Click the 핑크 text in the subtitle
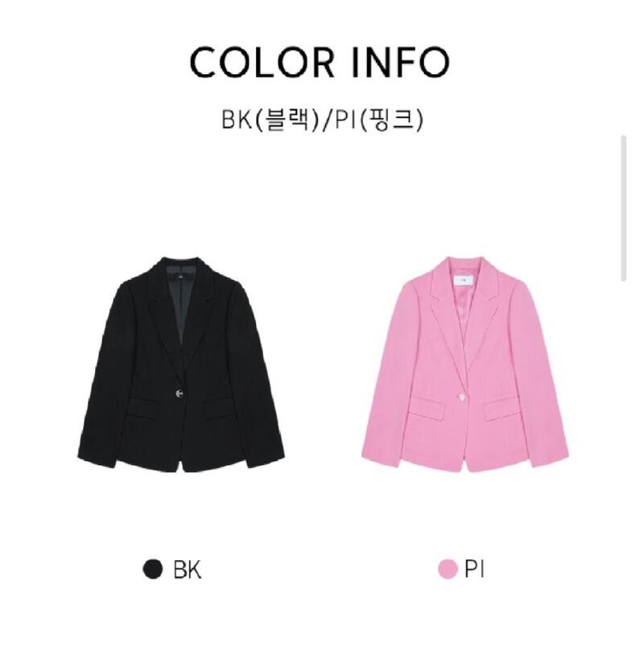 pyautogui.click(x=390, y=120)
